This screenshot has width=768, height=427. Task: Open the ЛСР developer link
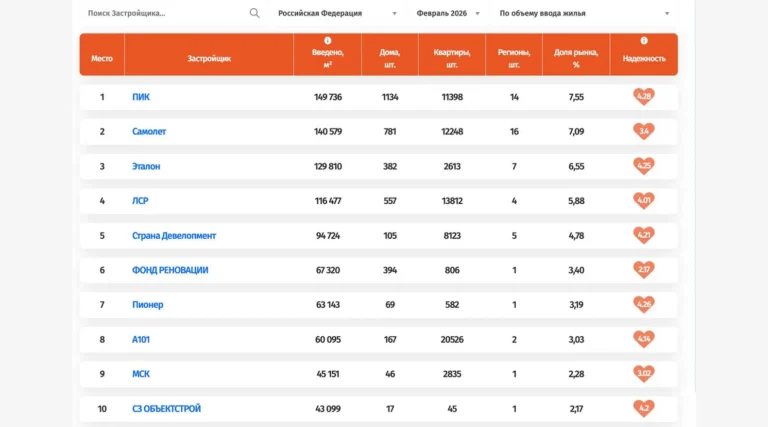pyautogui.click(x=140, y=201)
